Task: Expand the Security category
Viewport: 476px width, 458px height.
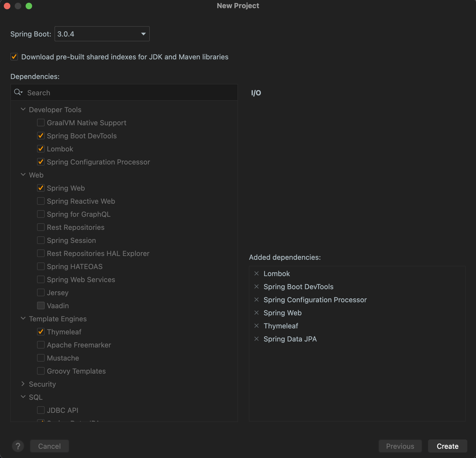Action: [23, 384]
